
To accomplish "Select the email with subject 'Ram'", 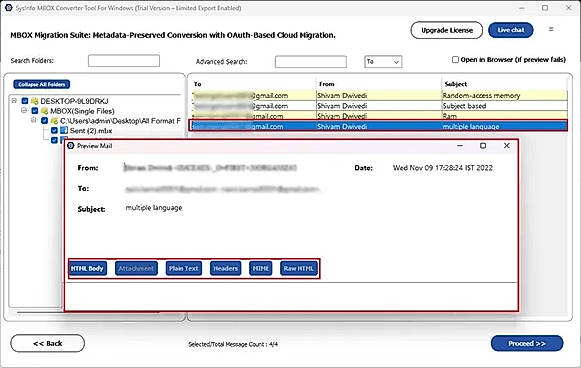I will tap(379, 116).
